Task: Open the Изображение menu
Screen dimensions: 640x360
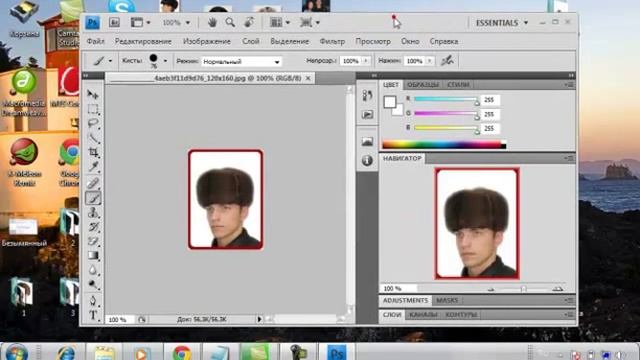Action: (207, 42)
